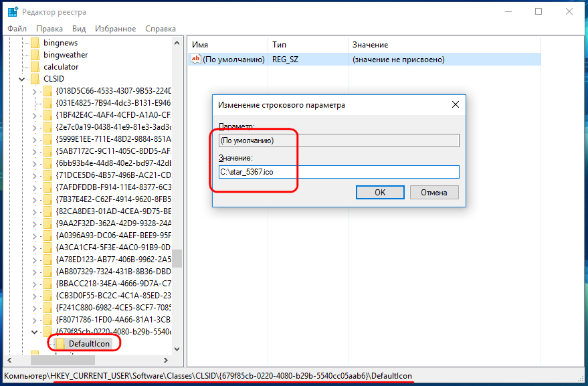Click folder icon of {9AA2F32D-362A key
The height and width of the screenshot is (386, 588).
coord(47,223)
